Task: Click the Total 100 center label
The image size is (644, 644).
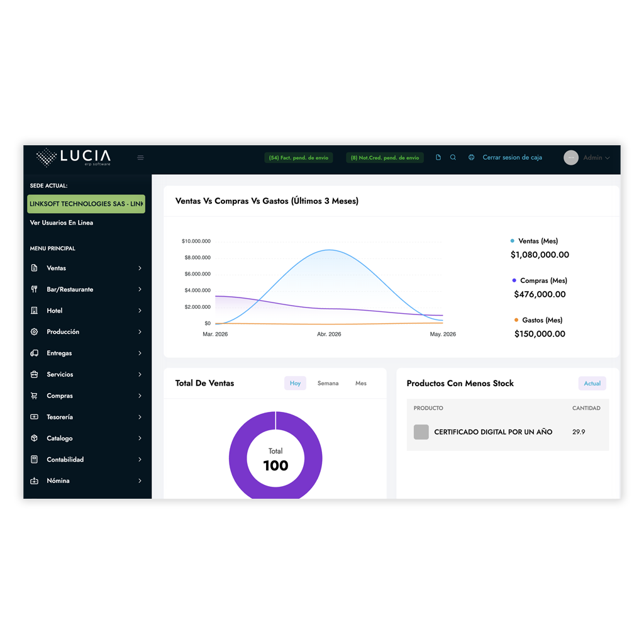Action: pyautogui.click(x=275, y=460)
